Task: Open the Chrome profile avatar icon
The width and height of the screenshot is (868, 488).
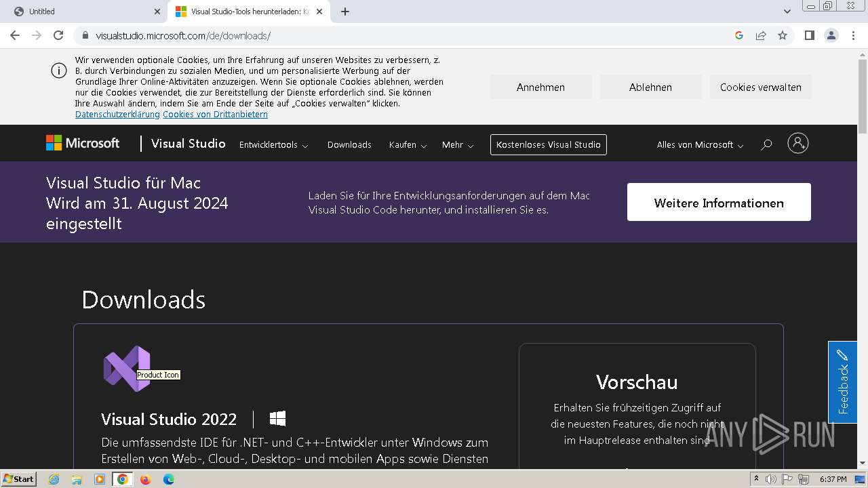Action: (x=831, y=35)
